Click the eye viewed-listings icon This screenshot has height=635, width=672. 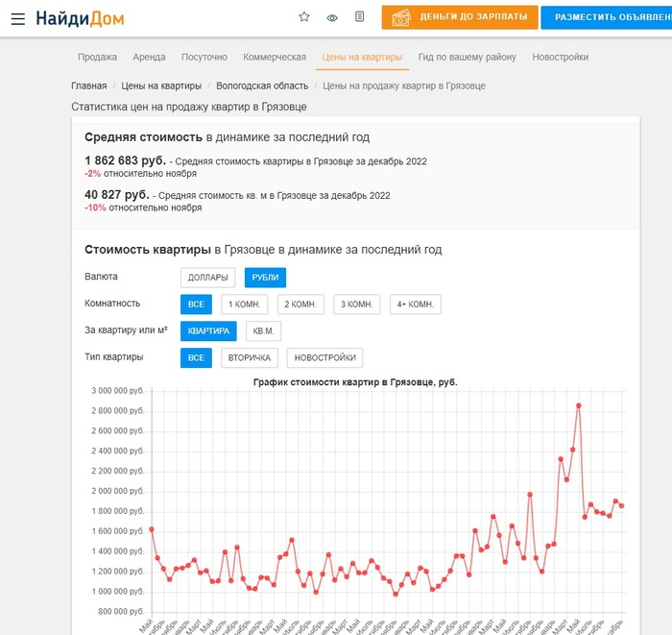pyautogui.click(x=332, y=17)
